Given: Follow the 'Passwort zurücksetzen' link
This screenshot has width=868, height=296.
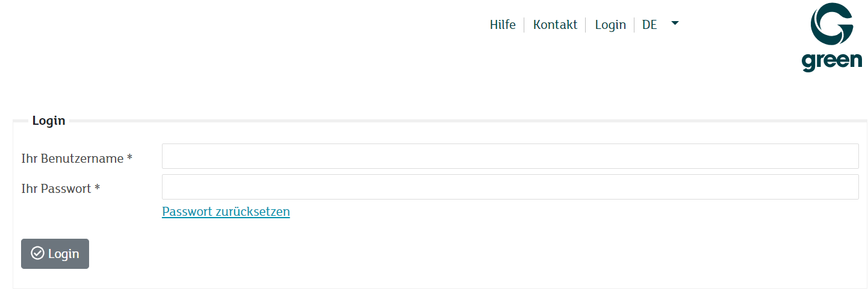Looking at the screenshot, I should (226, 212).
